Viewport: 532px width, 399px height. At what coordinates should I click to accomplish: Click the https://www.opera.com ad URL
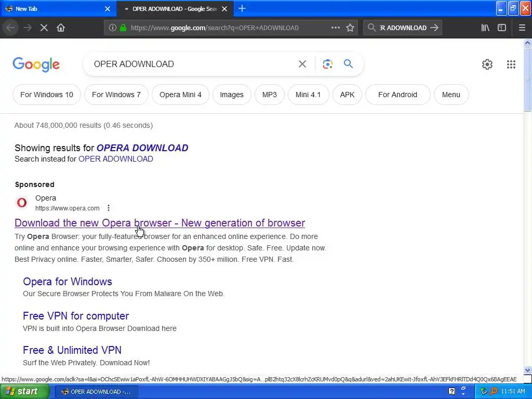pyautogui.click(x=67, y=208)
